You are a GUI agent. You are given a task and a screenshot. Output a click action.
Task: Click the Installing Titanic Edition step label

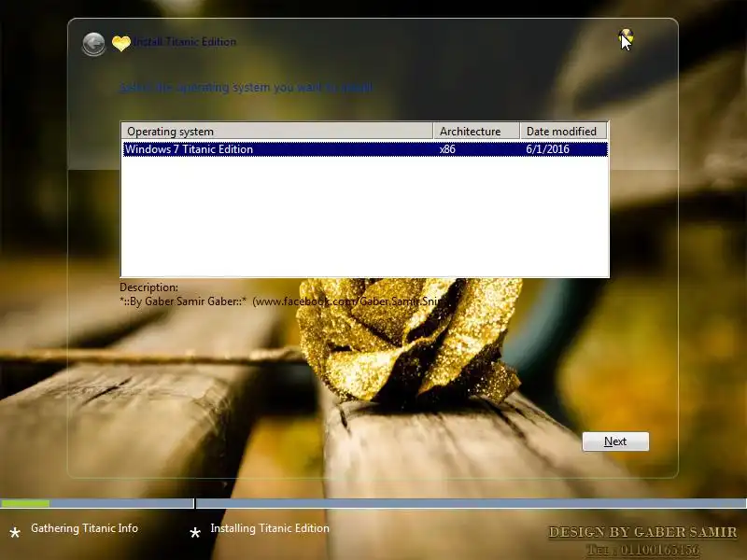pos(270,528)
